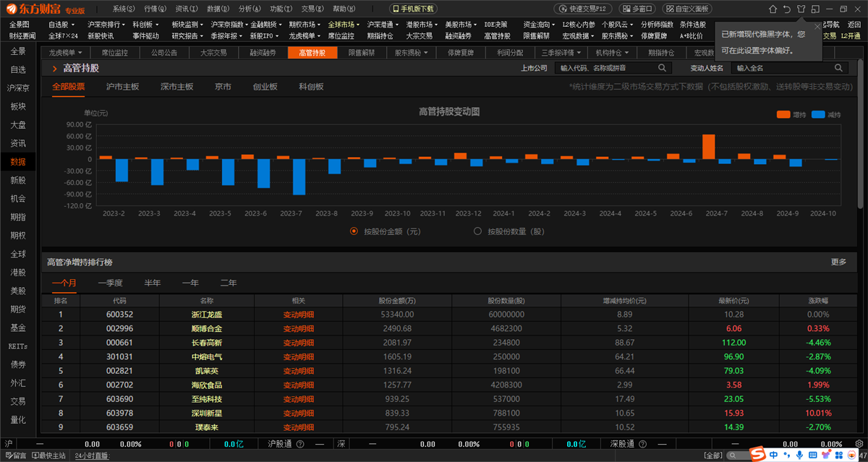Click the Sogou input method S icon

tap(757, 454)
